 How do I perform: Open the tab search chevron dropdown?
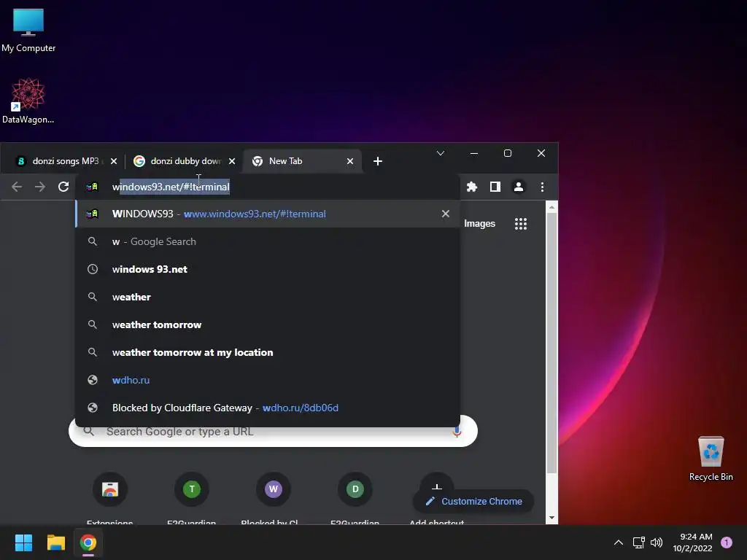[441, 153]
